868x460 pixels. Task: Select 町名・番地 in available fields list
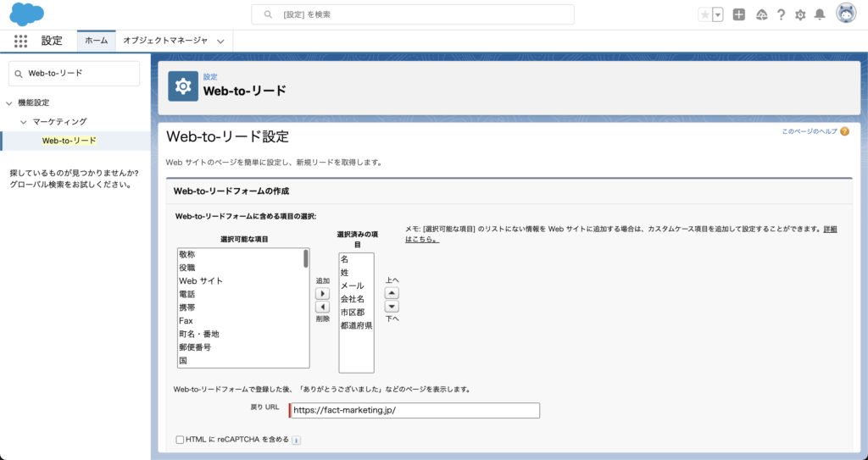[x=240, y=335]
